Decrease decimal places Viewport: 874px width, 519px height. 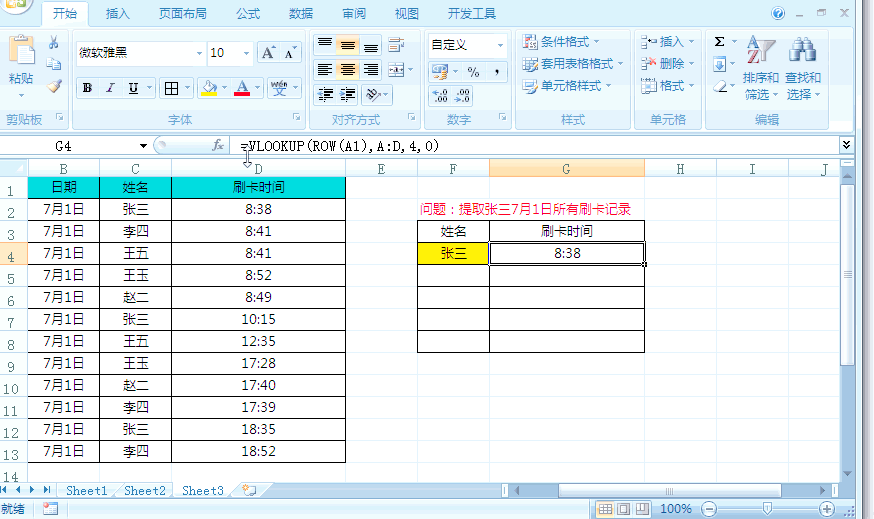pos(462,95)
